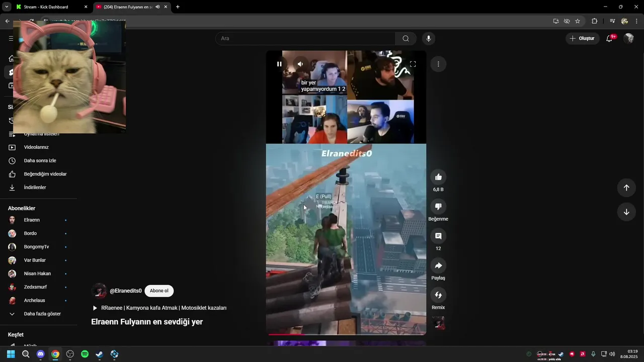Image resolution: width=644 pixels, height=362 pixels.
Task: Open Steam from taskbar
Action: click(x=100, y=354)
